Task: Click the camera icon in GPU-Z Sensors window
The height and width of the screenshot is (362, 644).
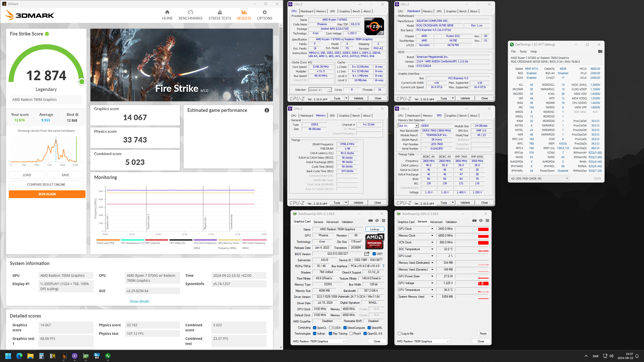Action: click(x=474, y=220)
